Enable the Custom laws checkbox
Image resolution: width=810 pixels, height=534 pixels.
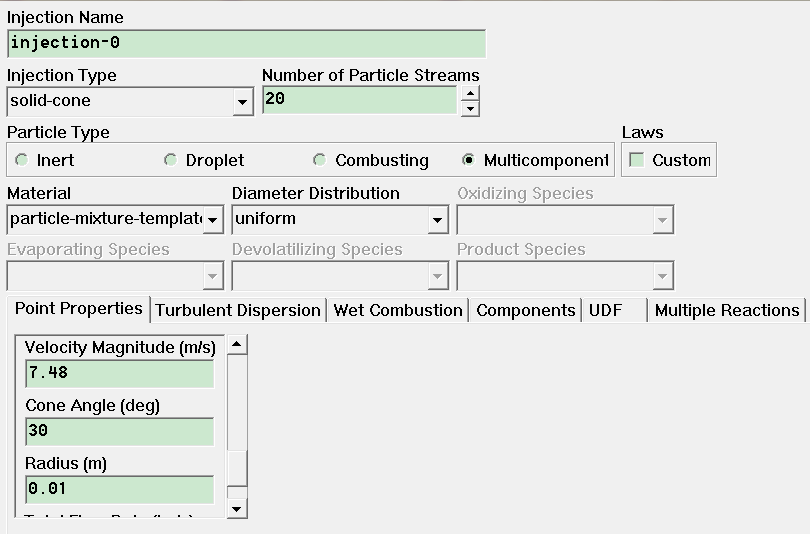pyautogui.click(x=637, y=160)
